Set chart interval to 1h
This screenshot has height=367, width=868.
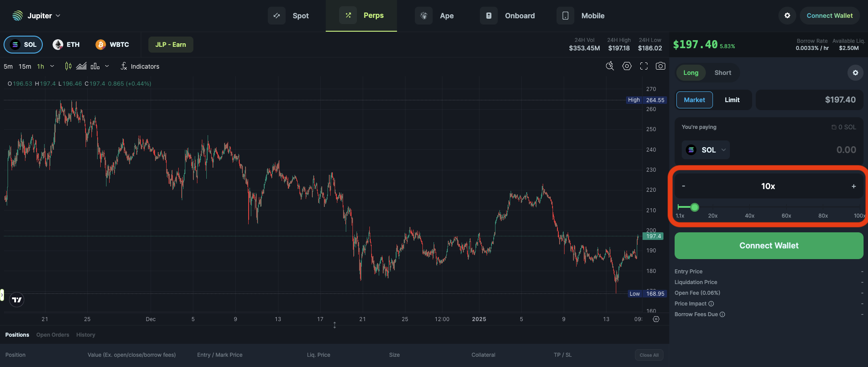pos(41,66)
